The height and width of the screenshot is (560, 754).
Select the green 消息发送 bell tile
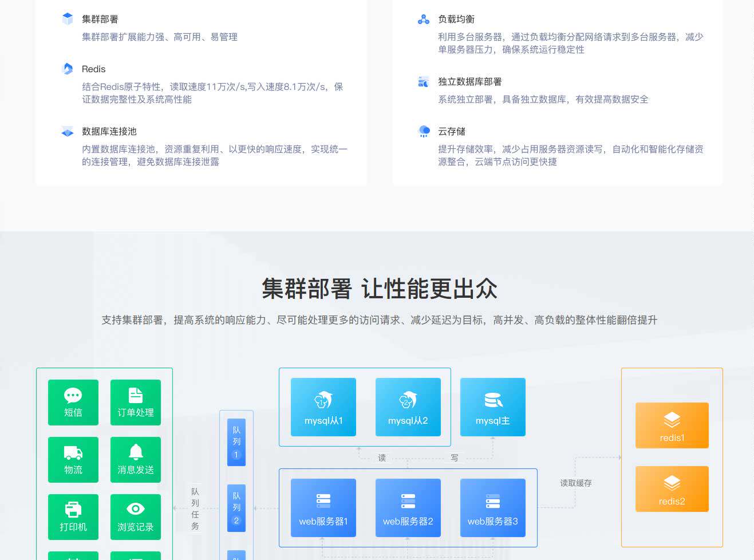click(x=136, y=460)
